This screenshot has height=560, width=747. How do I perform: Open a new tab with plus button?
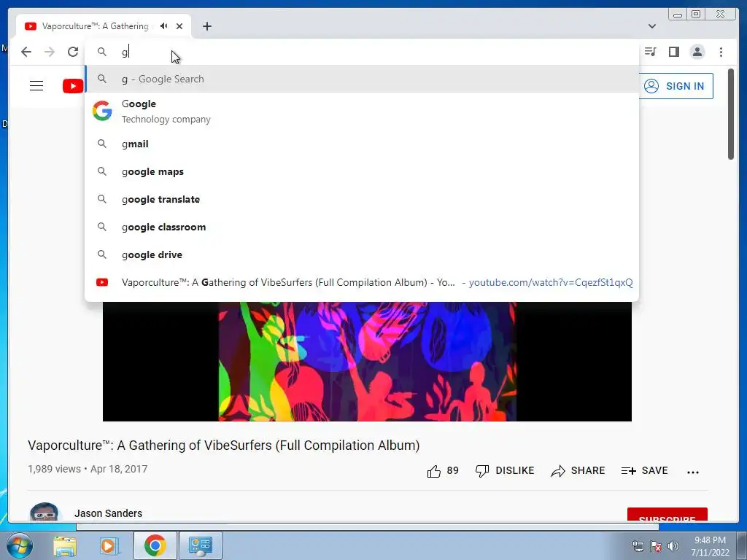pos(206,26)
